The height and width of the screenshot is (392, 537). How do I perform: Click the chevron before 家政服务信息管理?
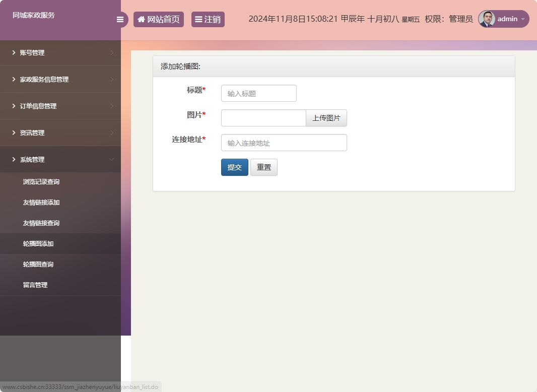(x=14, y=79)
